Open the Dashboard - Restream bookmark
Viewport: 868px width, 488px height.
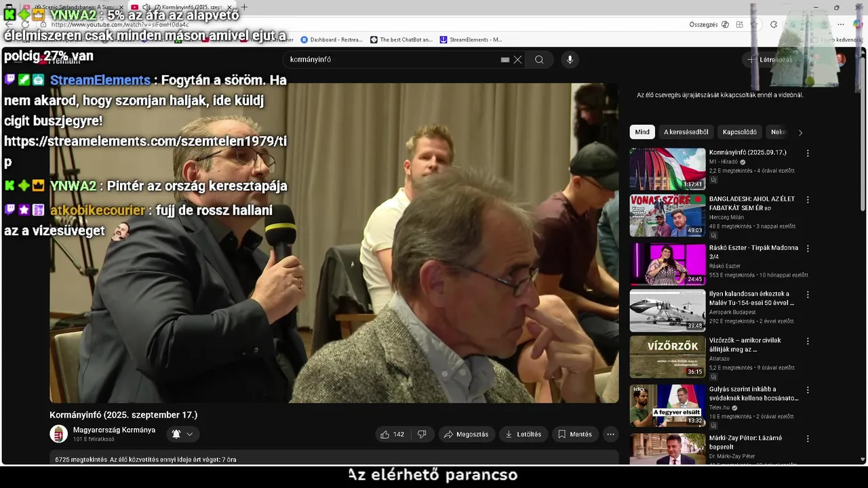(x=332, y=40)
